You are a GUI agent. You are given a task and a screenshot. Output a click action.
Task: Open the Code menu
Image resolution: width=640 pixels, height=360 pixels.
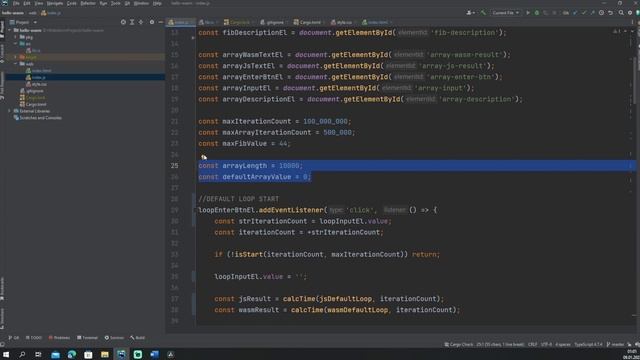click(71, 3)
